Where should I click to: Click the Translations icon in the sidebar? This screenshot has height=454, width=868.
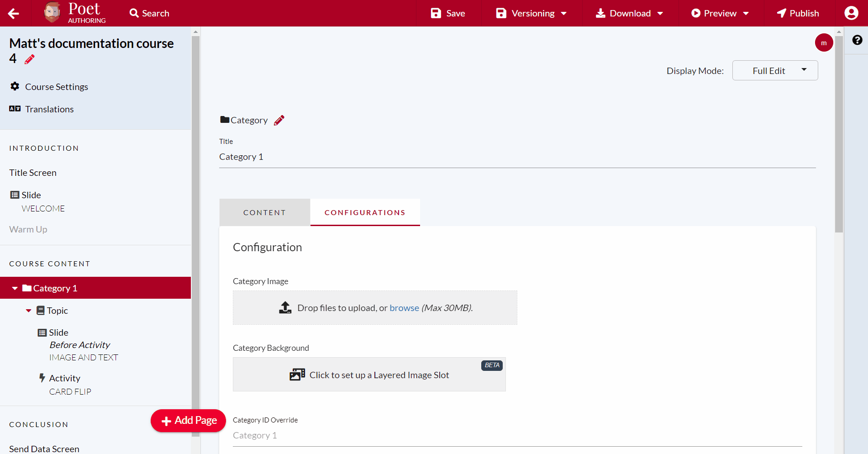14,109
